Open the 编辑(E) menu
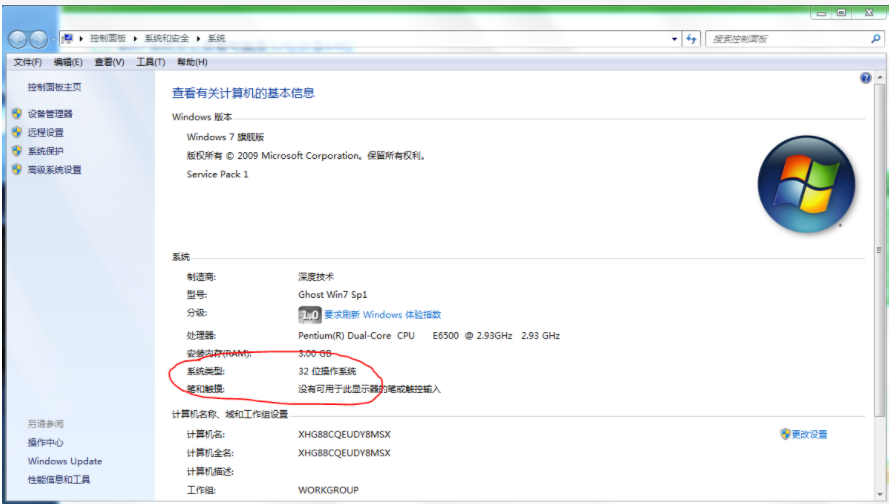The height and width of the screenshot is (504, 889). coord(68,62)
